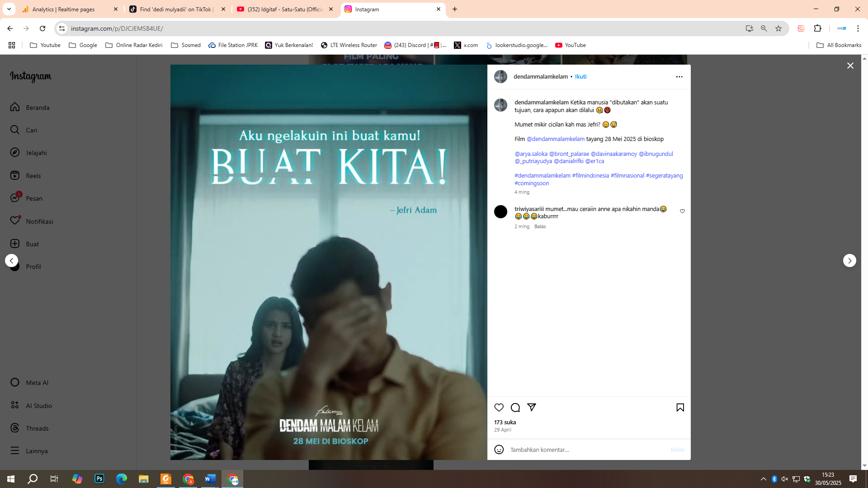Open Sosmed bookmarks folder
Viewport: 868px width, 488px height.
[x=186, y=45]
